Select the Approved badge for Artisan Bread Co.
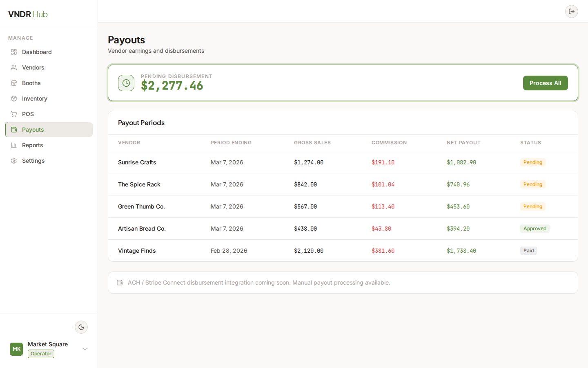Viewport: 588px width, 368px height. pyautogui.click(x=535, y=228)
